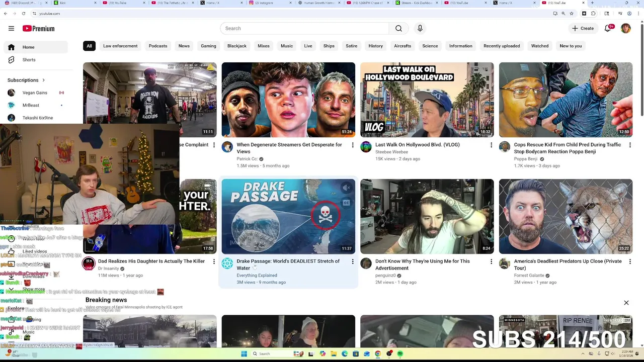Open the new tab plus button
Screen dimensions: 644x362
(592, 3)
